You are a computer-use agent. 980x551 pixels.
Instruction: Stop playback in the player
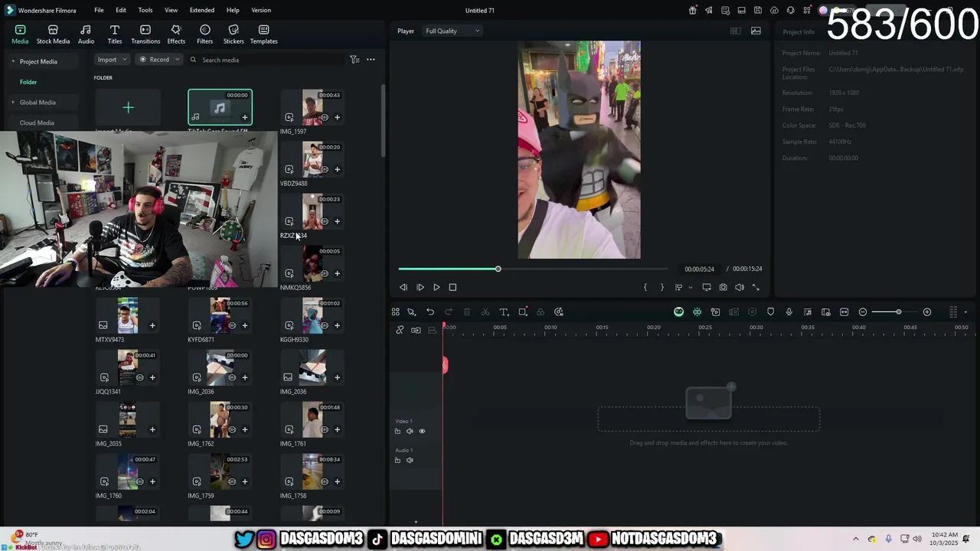[452, 287]
